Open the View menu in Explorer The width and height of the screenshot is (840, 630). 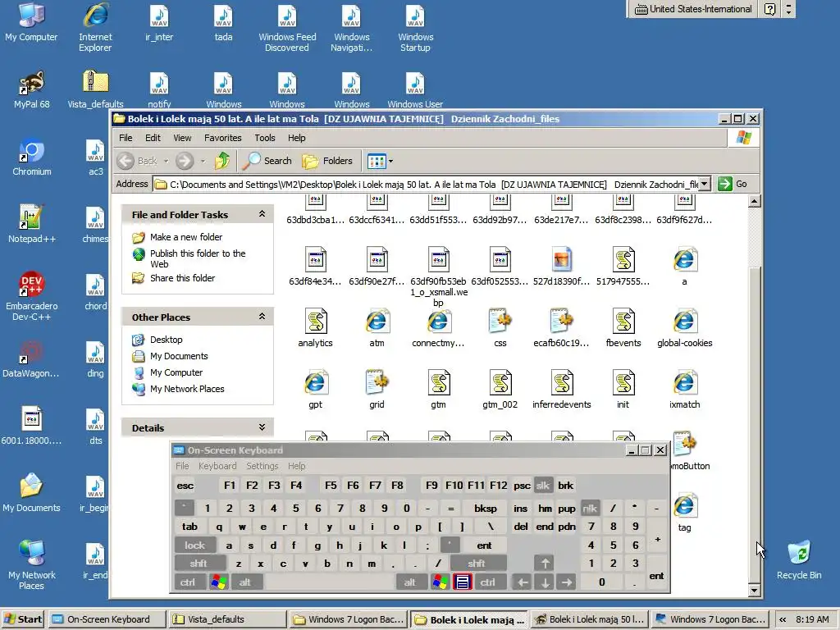[x=182, y=138]
